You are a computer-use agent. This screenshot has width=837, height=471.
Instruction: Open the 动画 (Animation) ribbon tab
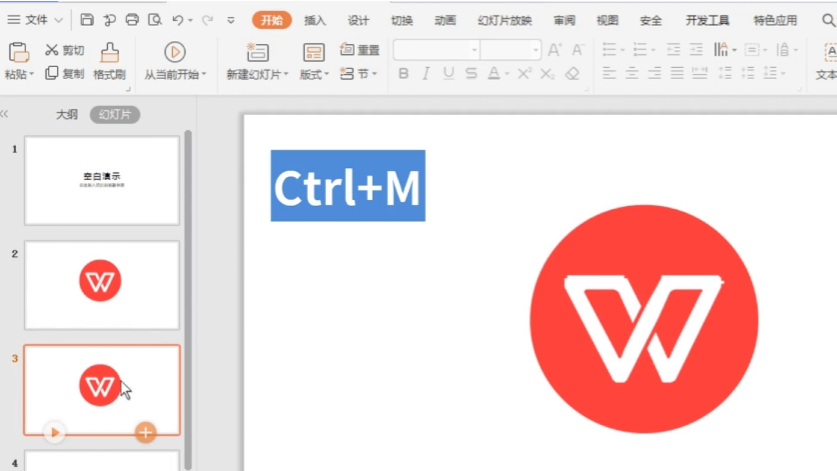445,20
